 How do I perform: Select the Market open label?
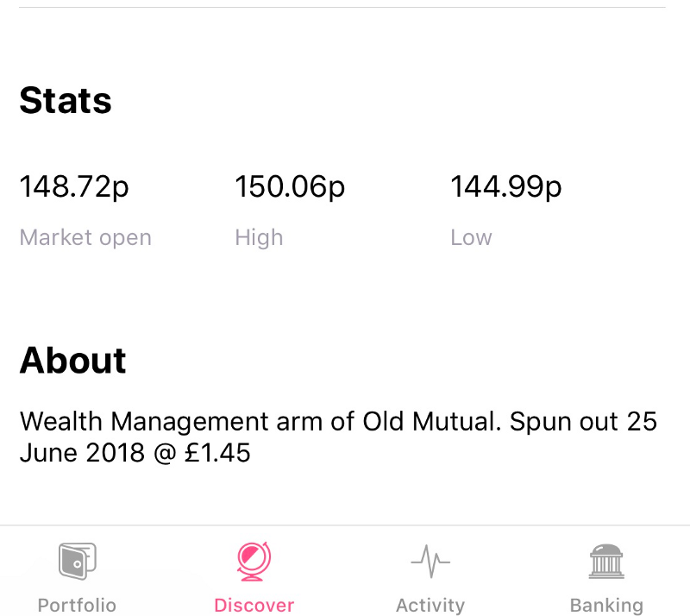pos(85,238)
